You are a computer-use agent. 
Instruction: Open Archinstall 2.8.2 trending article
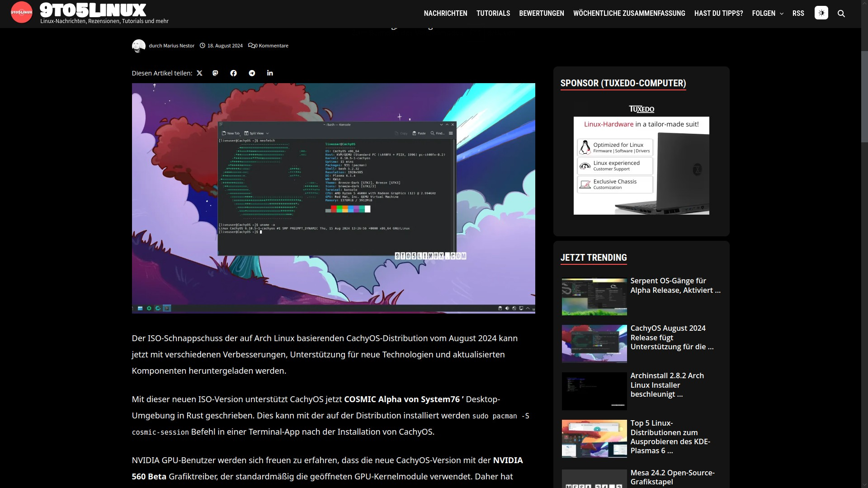click(x=667, y=385)
